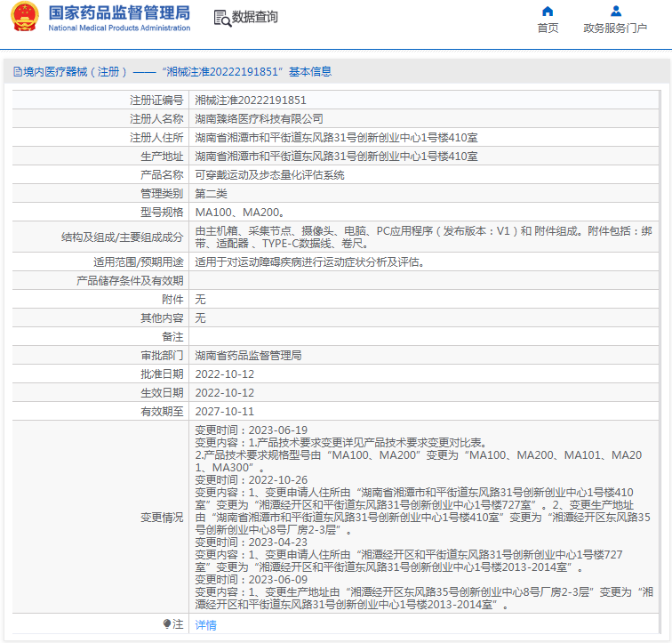Click change entry 变更时间：2023-06-19
This screenshot has height=643, width=672.
pos(252,430)
